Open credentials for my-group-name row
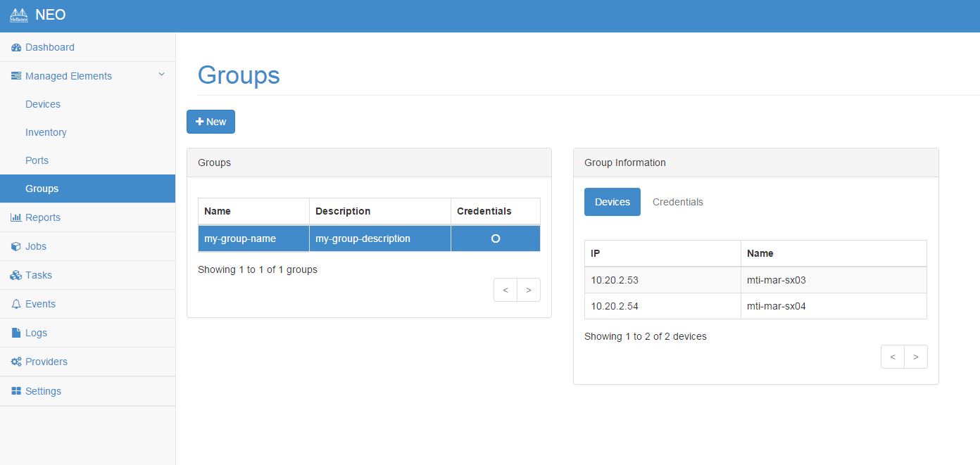This screenshot has width=980, height=465. [x=495, y=238]
